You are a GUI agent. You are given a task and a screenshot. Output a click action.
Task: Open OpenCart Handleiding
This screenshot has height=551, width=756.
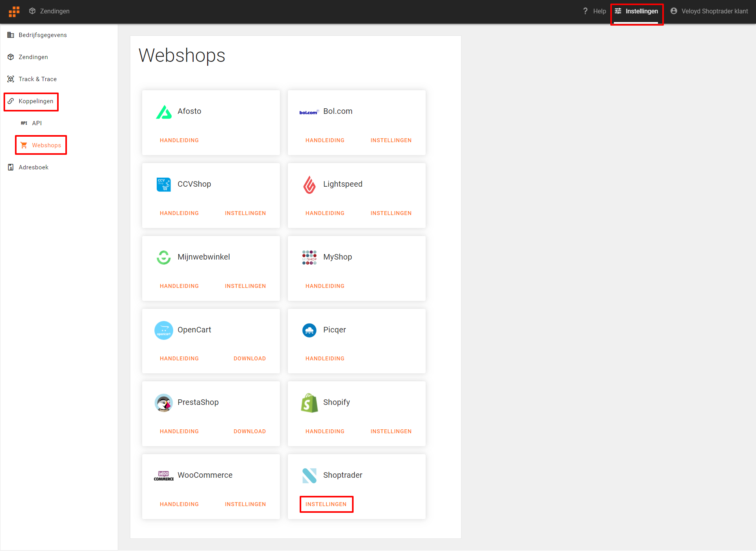point(179,358)
